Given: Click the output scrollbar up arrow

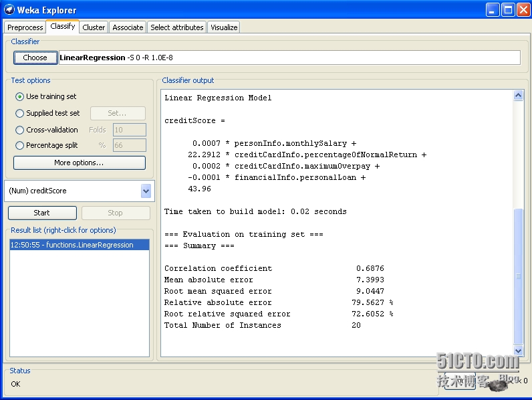Looking at the screenshot, I should 518,96.
